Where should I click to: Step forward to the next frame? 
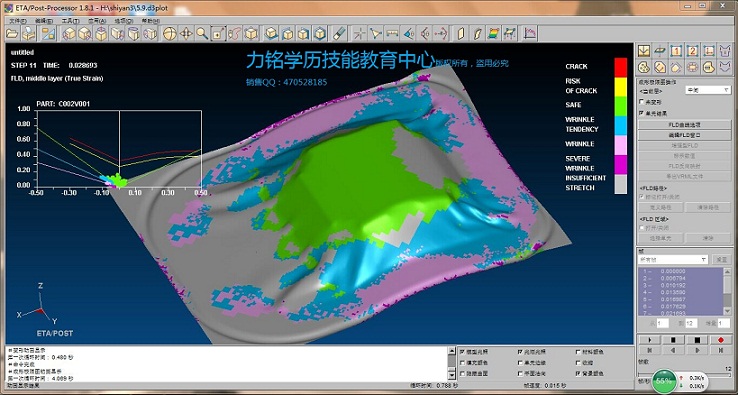697,350
